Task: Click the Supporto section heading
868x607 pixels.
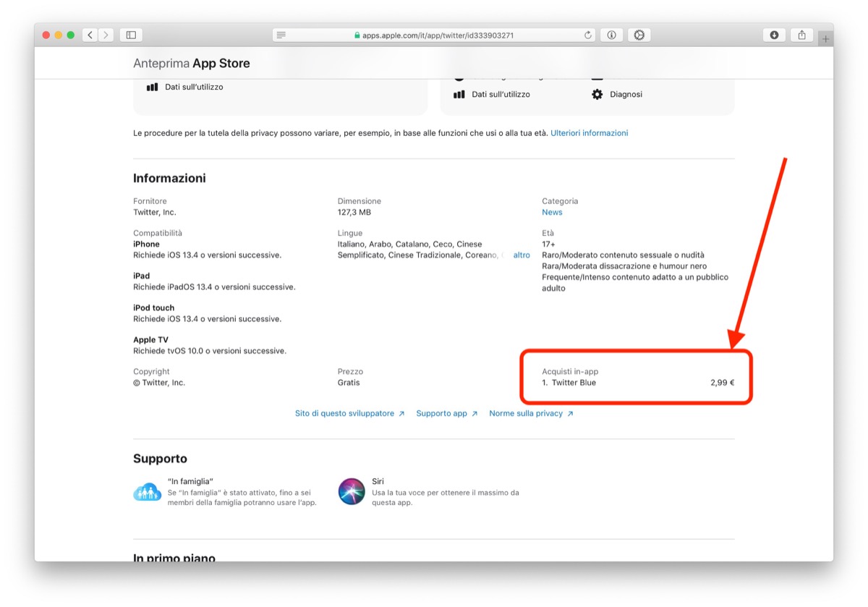Action: click(160, 459)
